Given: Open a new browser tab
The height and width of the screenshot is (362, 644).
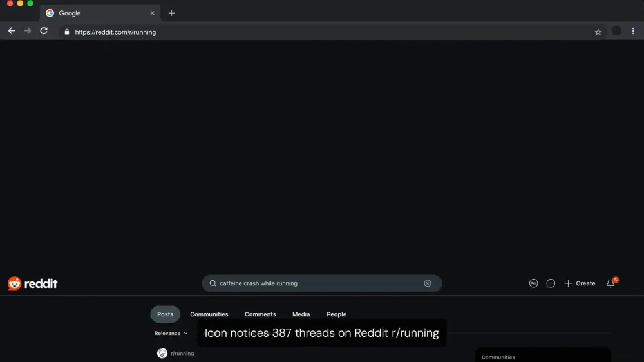Looking at the screenshot, I should 171,13.
